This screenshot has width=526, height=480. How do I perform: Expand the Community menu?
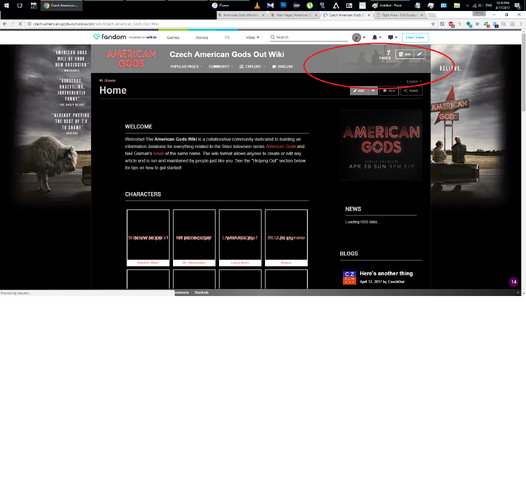[x=221, y=66]
